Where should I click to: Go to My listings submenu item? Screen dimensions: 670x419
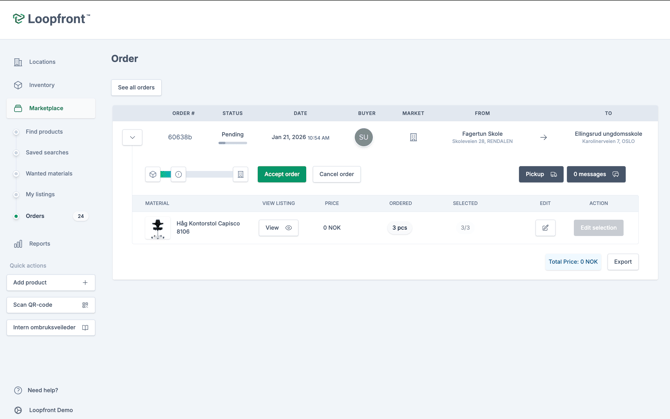(x=40, y=195)
